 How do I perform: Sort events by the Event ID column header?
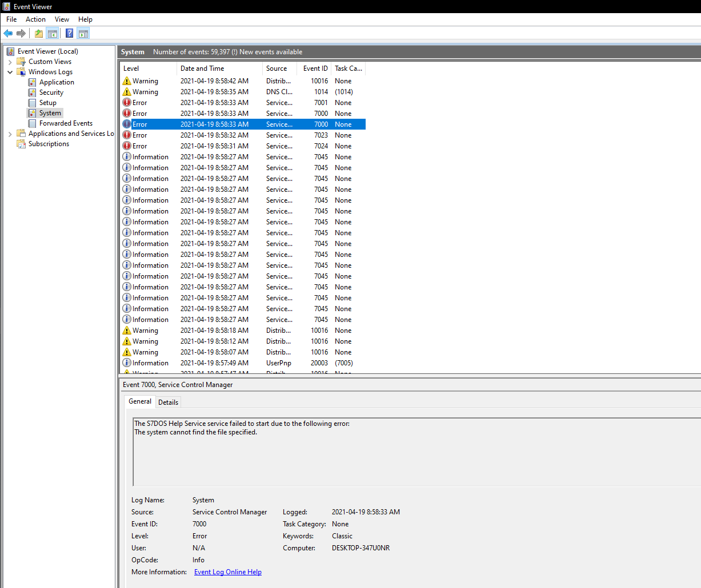314,69
